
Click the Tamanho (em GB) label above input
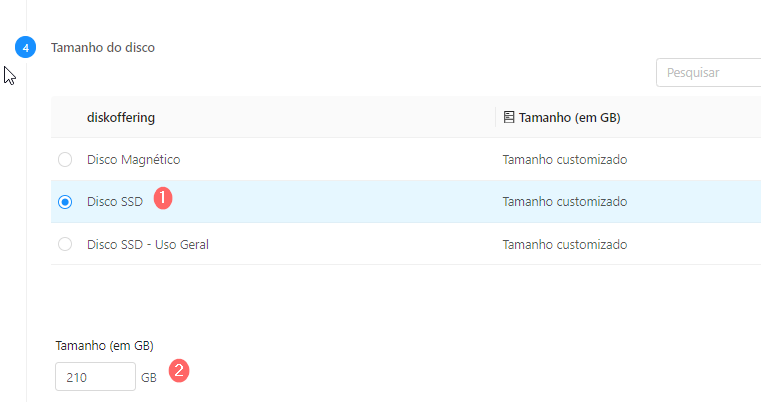pyautogui.click(x=104, y=346)
